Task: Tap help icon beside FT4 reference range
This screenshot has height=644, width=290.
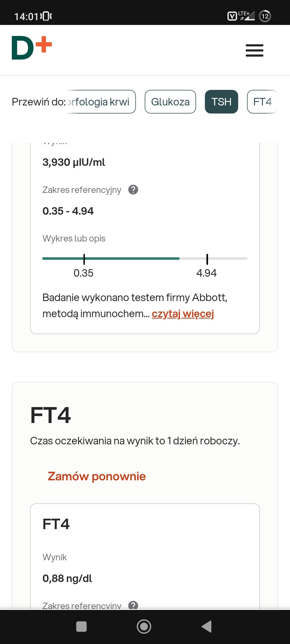Action: pos(133,605)
